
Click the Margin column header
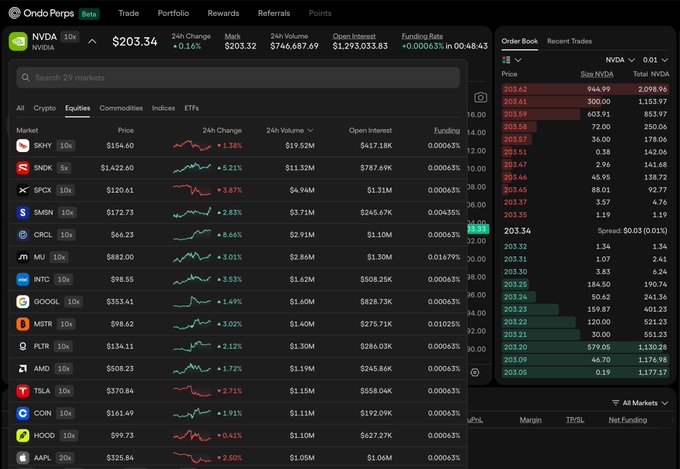(x=530, y=420)
